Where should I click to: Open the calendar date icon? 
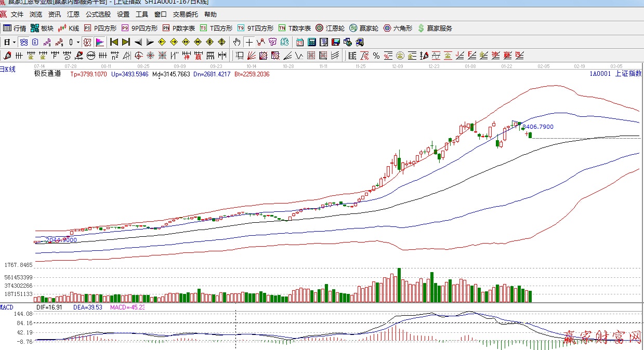point(300,42)
